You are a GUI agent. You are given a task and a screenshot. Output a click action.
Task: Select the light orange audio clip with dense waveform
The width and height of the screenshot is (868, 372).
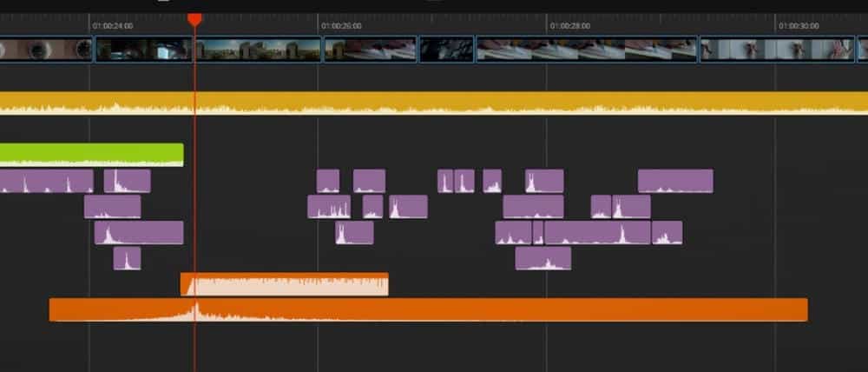pos(285,284)
